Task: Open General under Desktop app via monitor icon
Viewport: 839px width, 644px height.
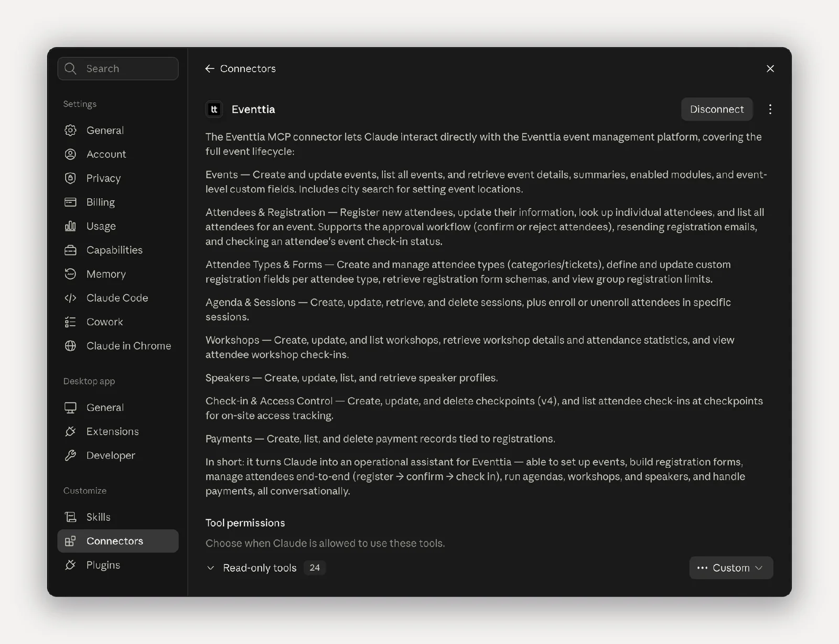Action: (x=70, y=408)
